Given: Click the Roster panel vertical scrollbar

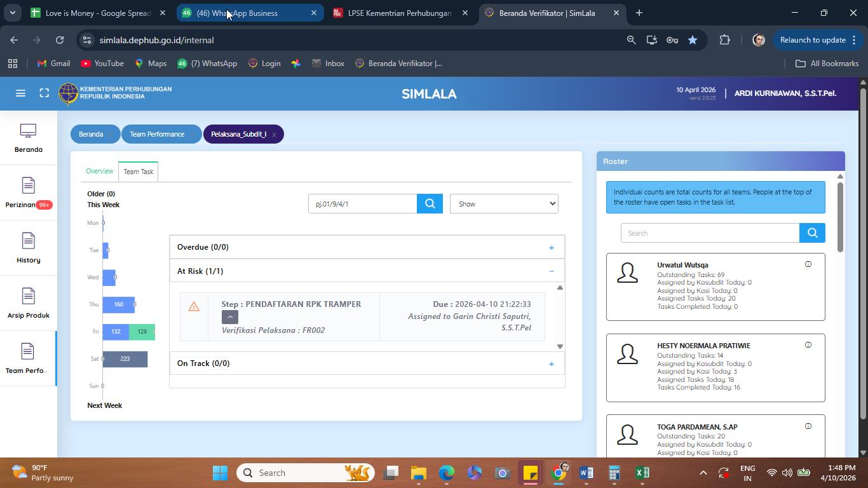Looking at the screenshot, I should tap(840, 216).
